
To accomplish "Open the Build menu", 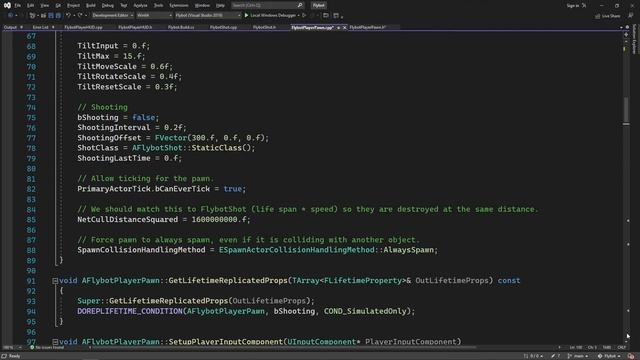I will point(91,5).
